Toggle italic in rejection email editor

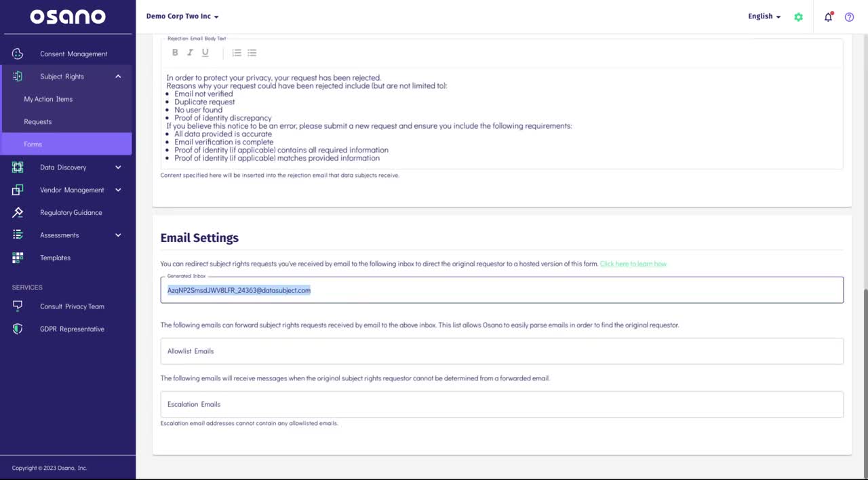pyautogui.click(x=190, y=53)
